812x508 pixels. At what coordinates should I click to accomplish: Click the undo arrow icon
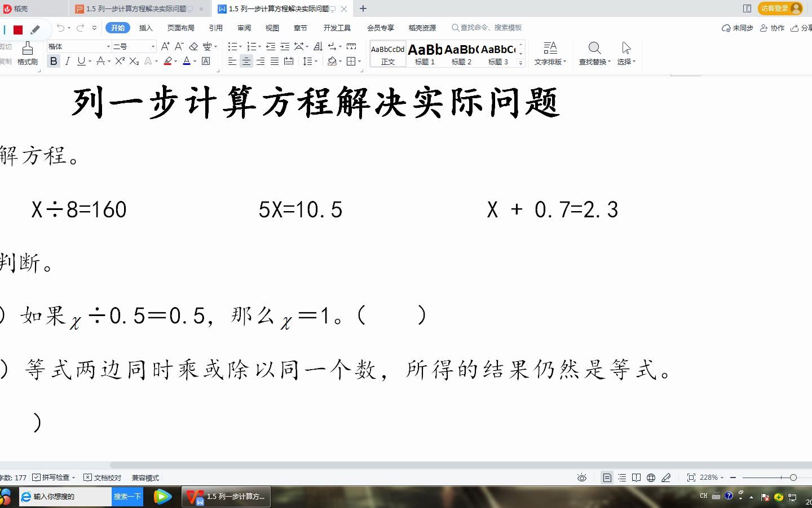(60, 28)
